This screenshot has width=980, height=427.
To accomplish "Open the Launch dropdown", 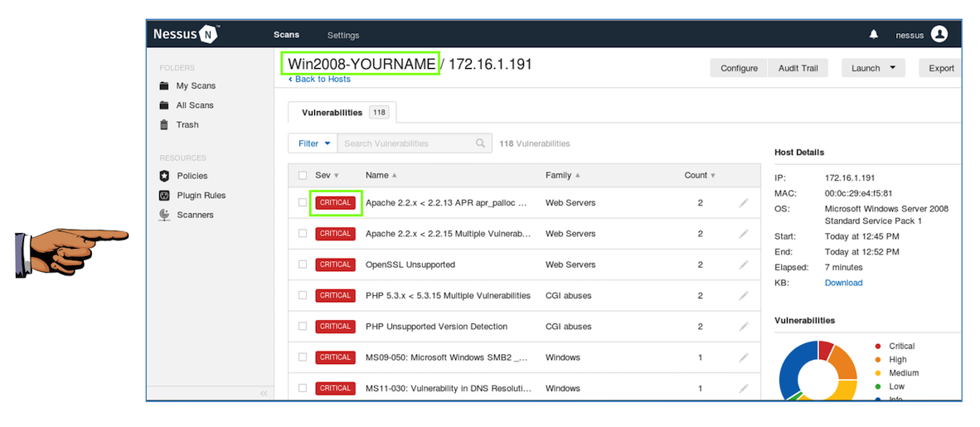I will click(873, 68).
